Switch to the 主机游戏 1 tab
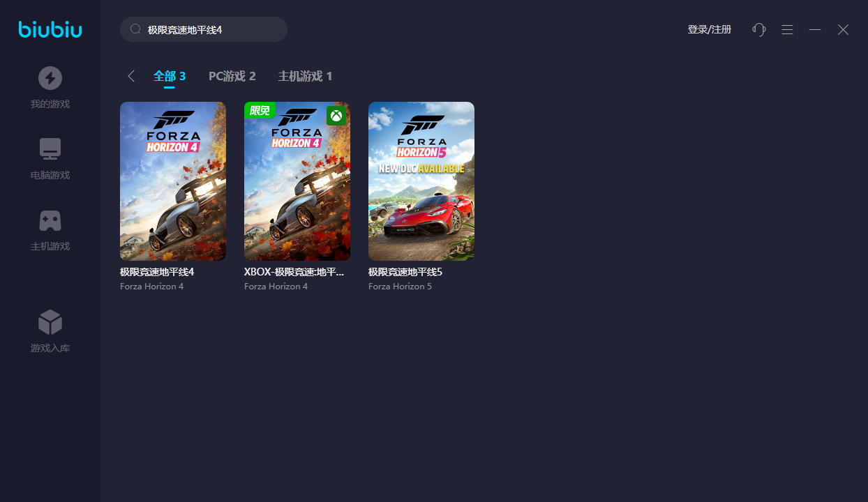This screenshot has height=502, width=868. [x=305, y=76]
